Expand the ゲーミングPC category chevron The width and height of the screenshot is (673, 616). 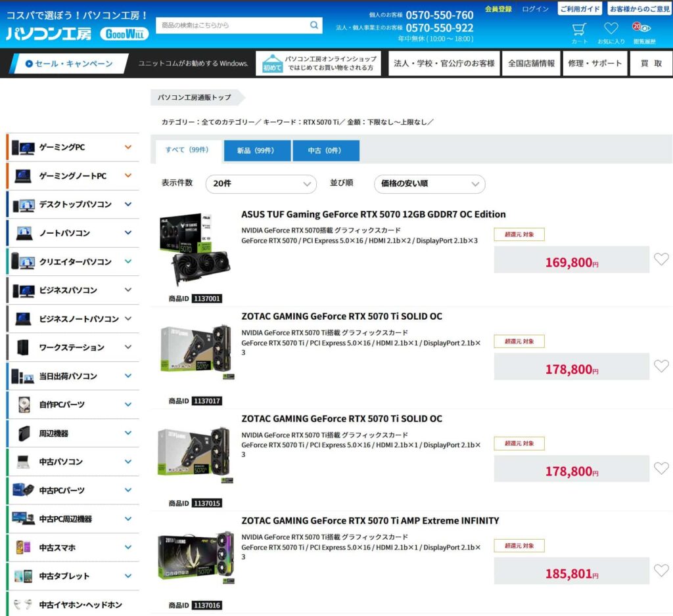tap(128, 147)
